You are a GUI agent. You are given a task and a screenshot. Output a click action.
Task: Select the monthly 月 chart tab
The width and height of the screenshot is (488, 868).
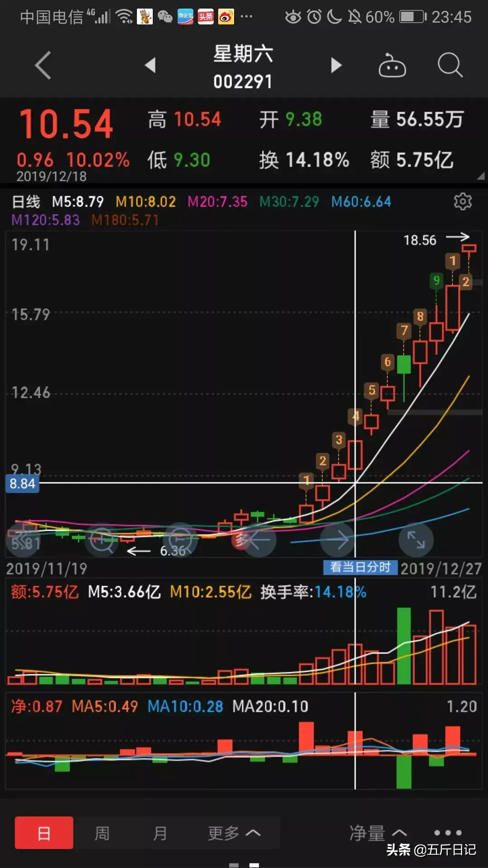tap(160, 833)
